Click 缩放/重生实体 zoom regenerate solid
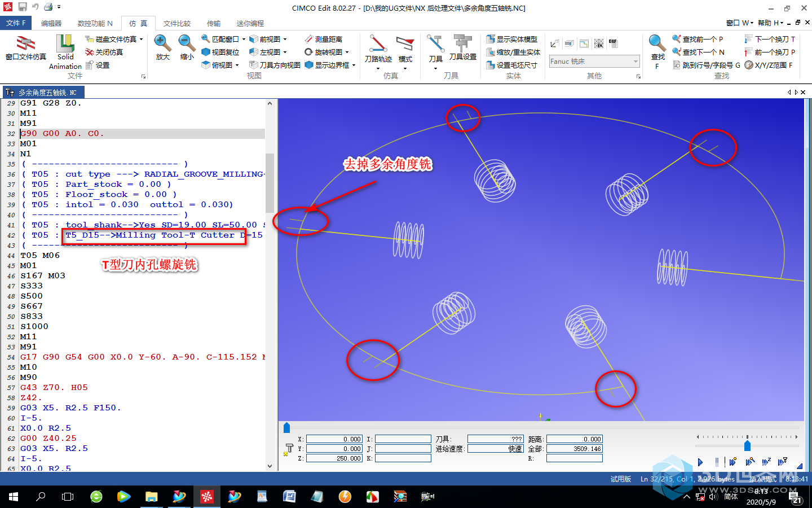The image size is (812, 508). tap(513, 52)
